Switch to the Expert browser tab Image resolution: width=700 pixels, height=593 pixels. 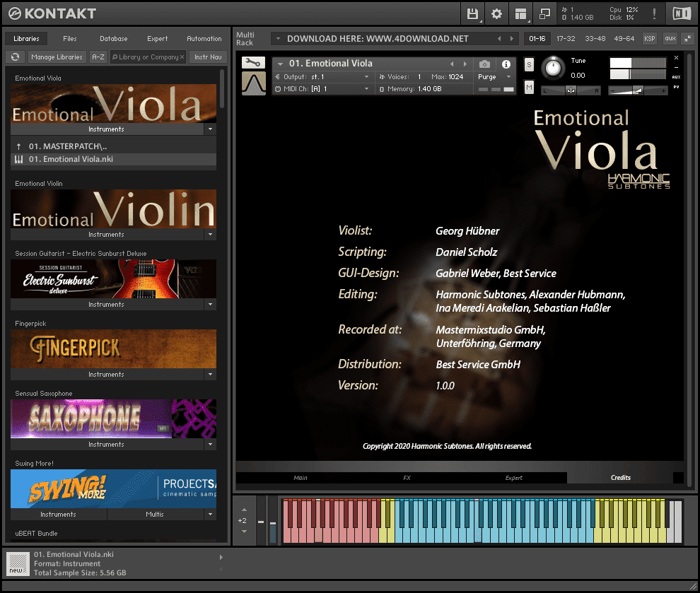point(157,39)
